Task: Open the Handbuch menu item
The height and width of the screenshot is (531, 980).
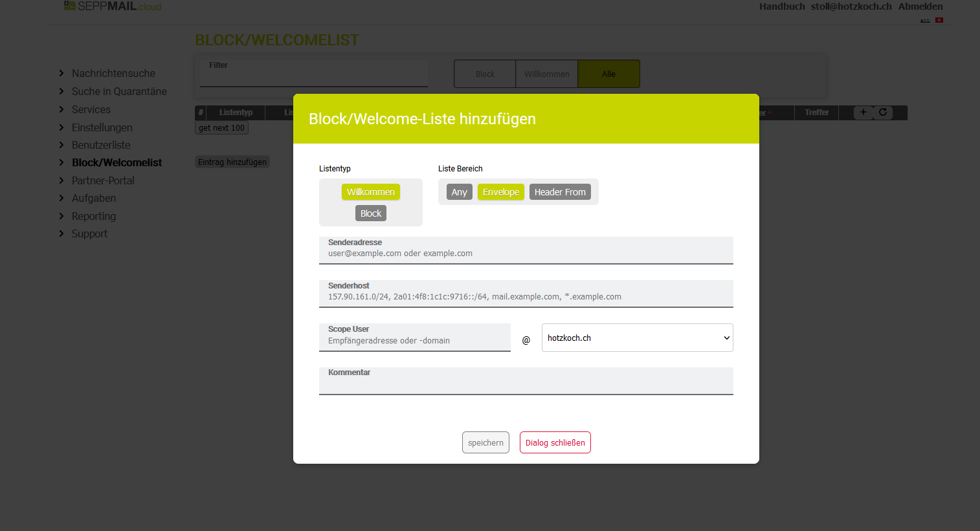Action: coord(781,6)
